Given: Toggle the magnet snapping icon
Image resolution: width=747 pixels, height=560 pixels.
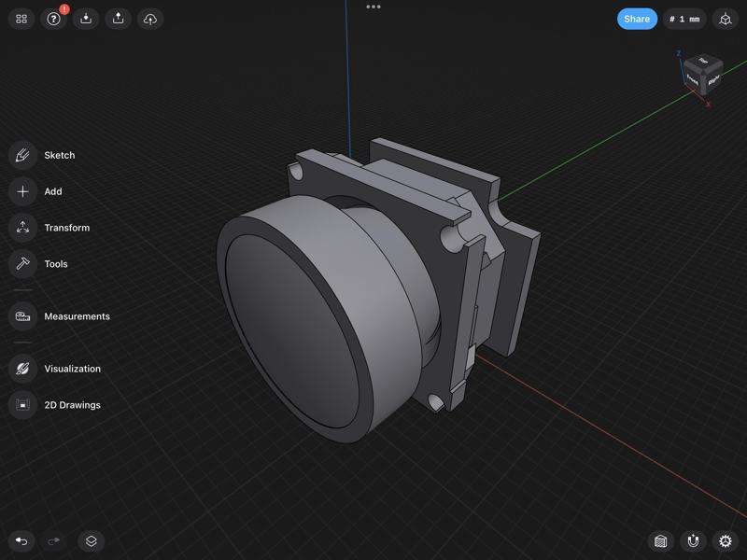Looking at the screenshot, I should 693,540.
